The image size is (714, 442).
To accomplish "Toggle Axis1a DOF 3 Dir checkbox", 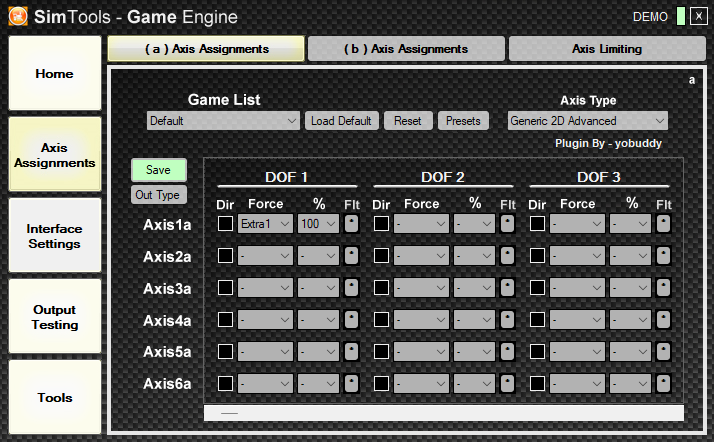I will [537, 224].
